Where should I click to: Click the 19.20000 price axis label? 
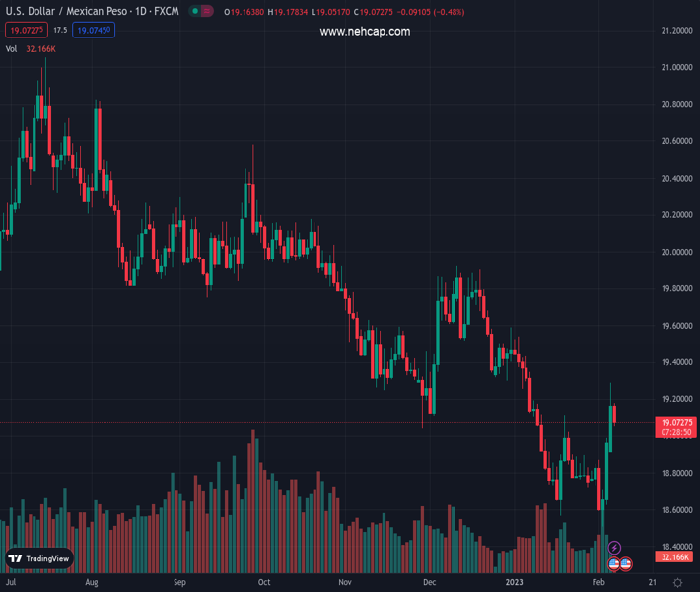point(676,399)
